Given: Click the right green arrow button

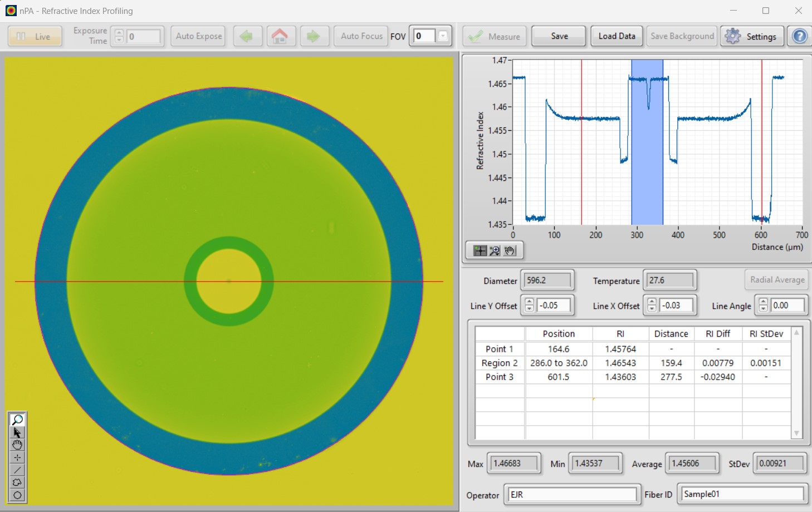Looking at the screenshot, I should (314, 37).
